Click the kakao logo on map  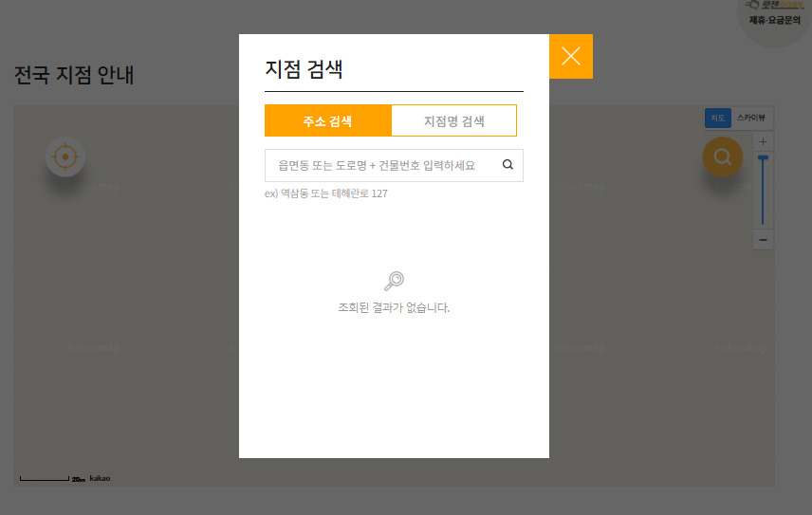coord(100,478)
